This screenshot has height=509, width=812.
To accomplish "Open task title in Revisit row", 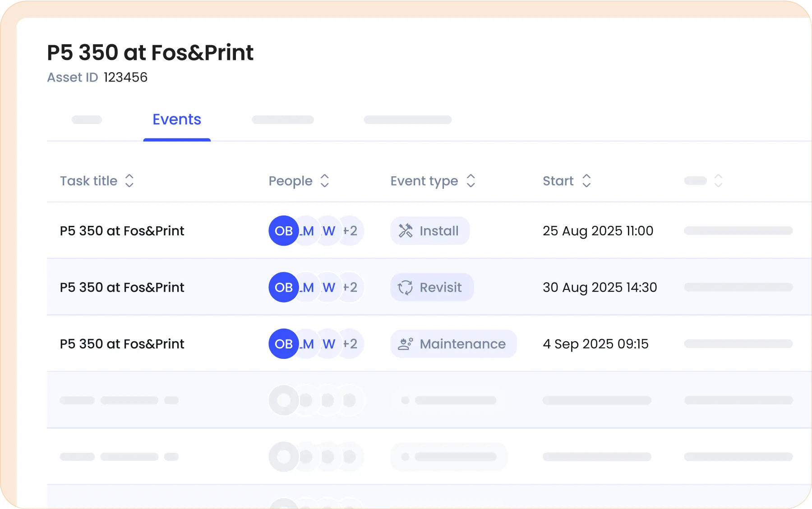I will click(x=122, y=287).
